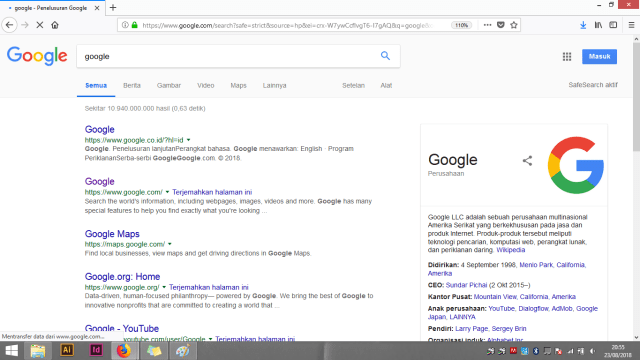Open the Setelan settings menu
The image size is (640, 360).
tap(353, 85)
